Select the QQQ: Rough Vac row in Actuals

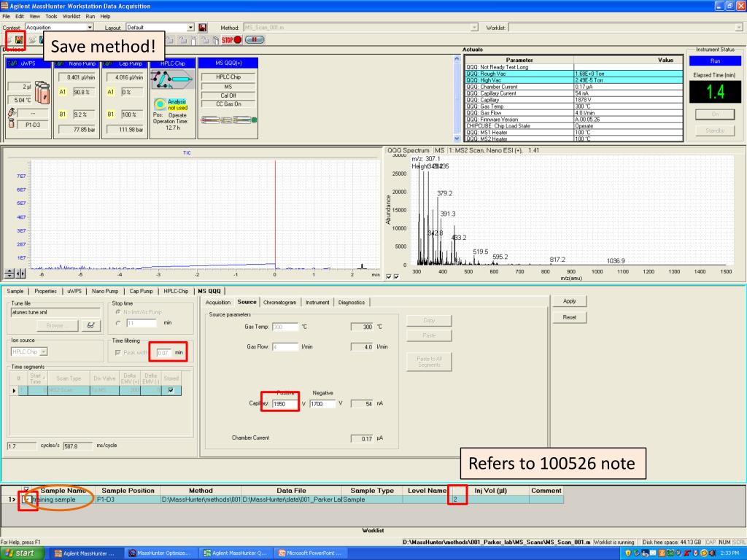[x=573, y=74]
